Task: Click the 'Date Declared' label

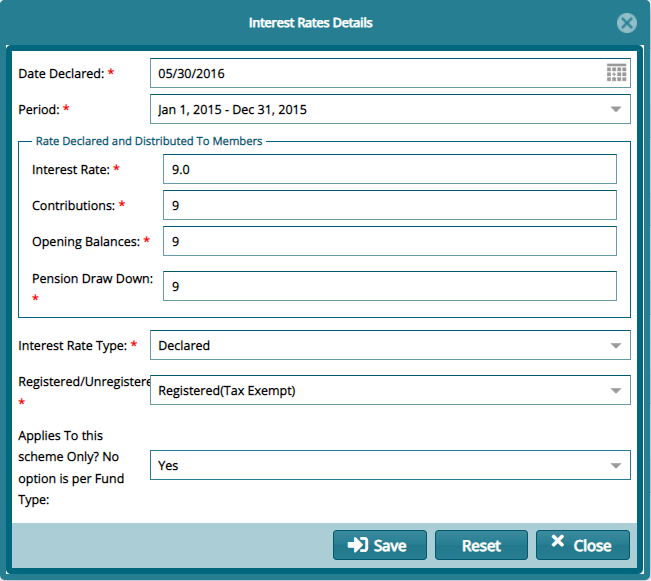Action: (x=60, y=73)
